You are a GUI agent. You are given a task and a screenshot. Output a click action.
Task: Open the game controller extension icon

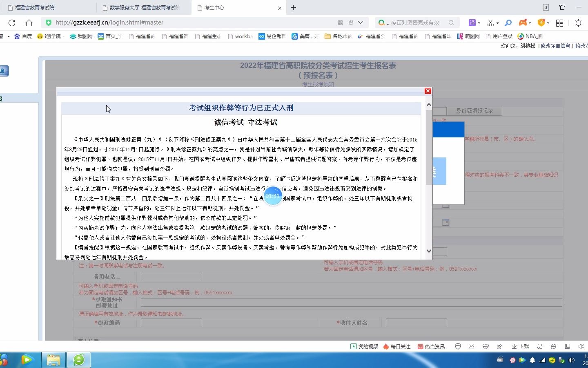[523, 22]
